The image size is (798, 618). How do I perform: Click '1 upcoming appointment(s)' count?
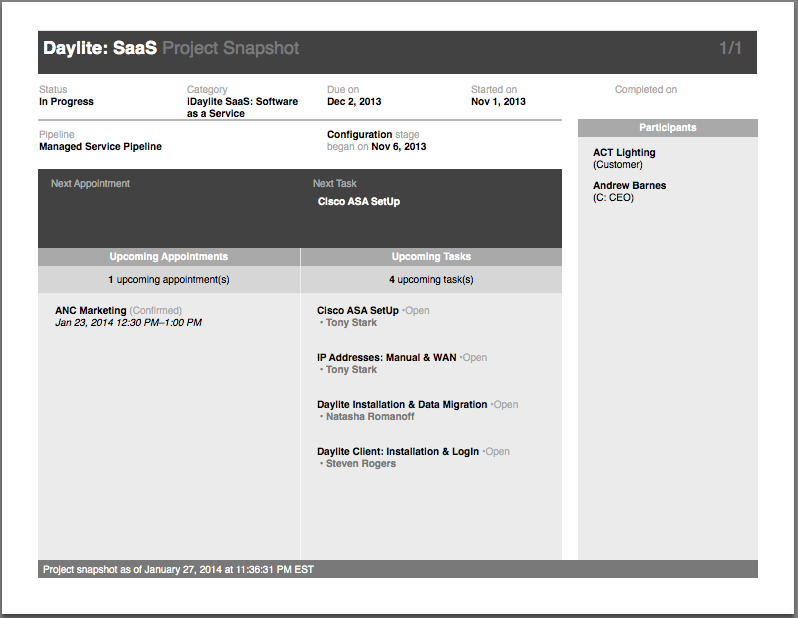pos(169,279)
